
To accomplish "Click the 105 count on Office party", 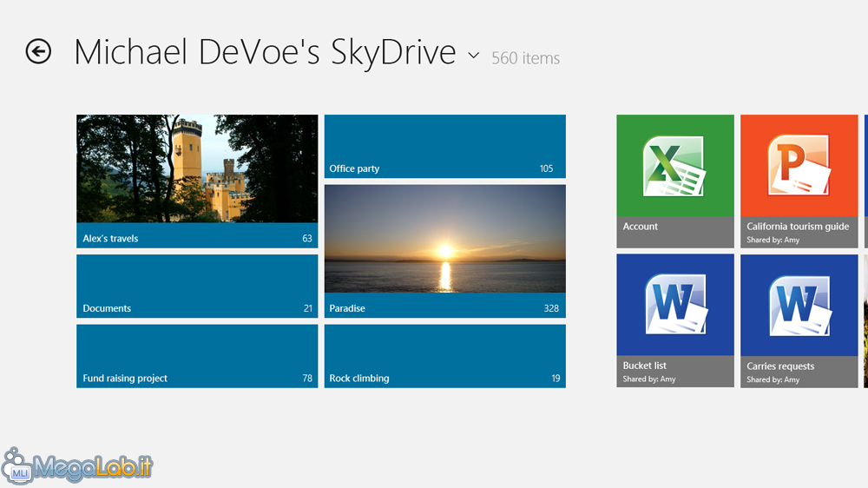I will pyautogui.click(x=546, y=169).
